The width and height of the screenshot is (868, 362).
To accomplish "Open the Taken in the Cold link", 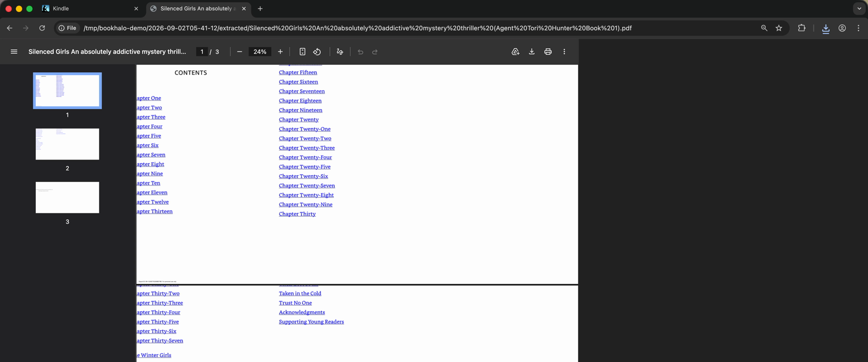I will [x=300, y=294].
